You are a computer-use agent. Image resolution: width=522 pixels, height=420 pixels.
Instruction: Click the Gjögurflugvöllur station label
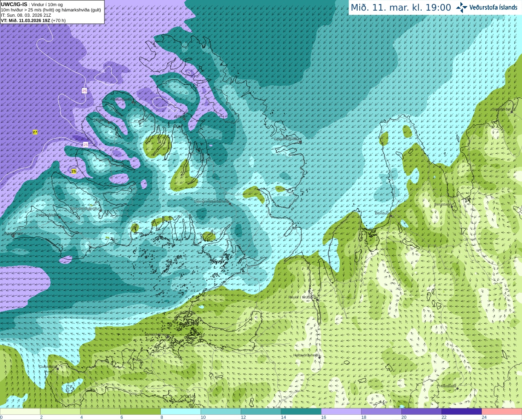coord(287,139)
